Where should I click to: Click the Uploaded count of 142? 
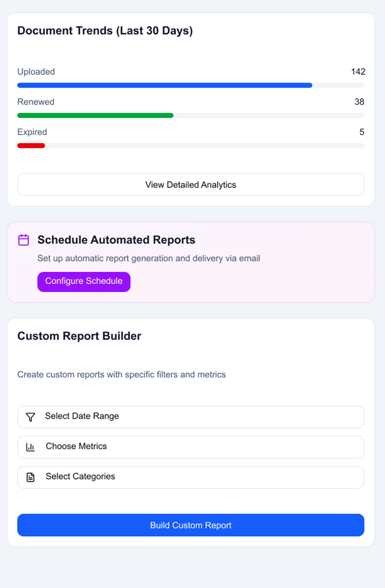pyautogui.click(x=358, y=72)
